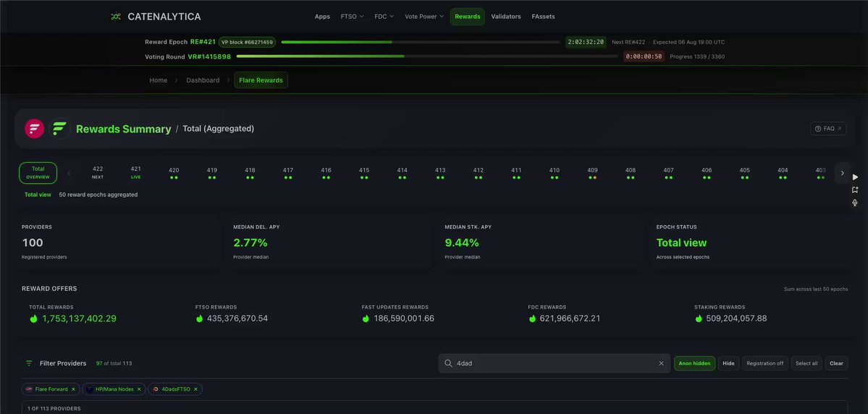Click the flame icon beside FDC Rewards
Image resolution: width=868 pixels, height=414 pixels.
click(x=532, y=318)
